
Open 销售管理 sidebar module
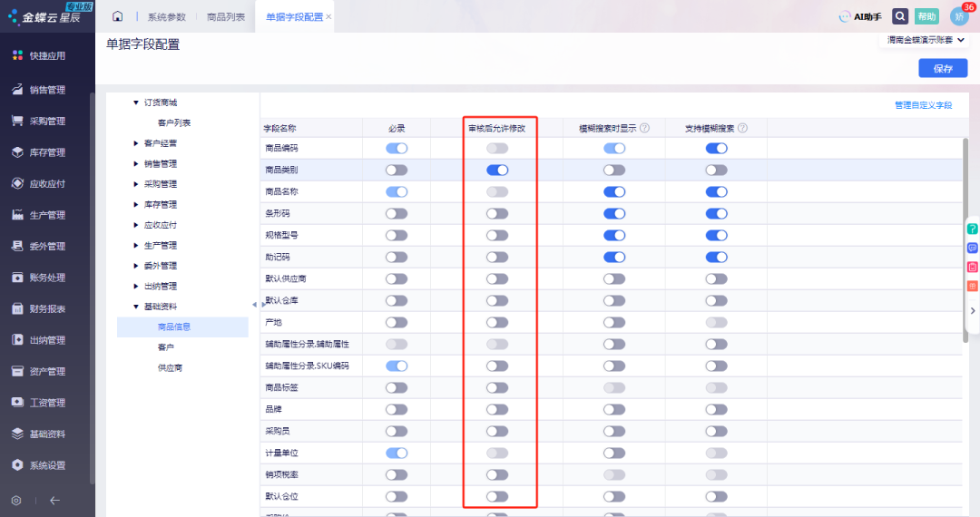pyautogui.click(x=39, y=90)
